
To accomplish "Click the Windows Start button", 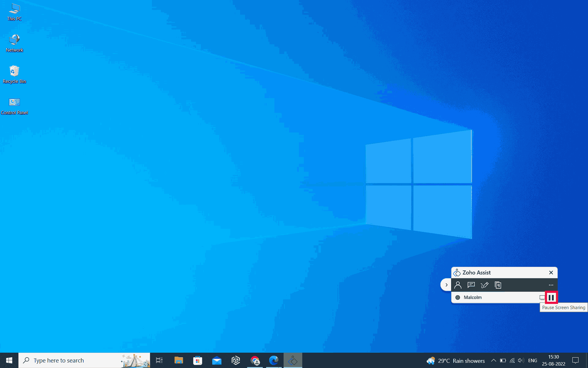I will [9, 361].
